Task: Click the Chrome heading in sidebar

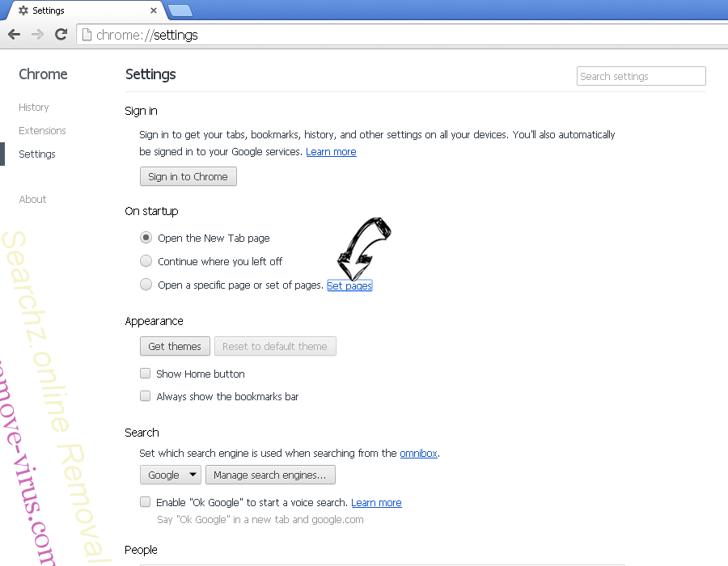Action: (43, 74)
